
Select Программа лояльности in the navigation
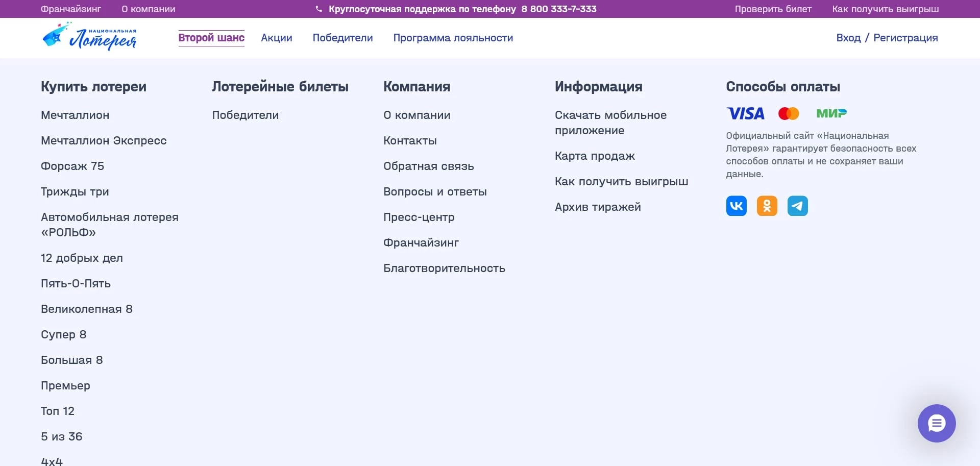click(x=453, y=37)
